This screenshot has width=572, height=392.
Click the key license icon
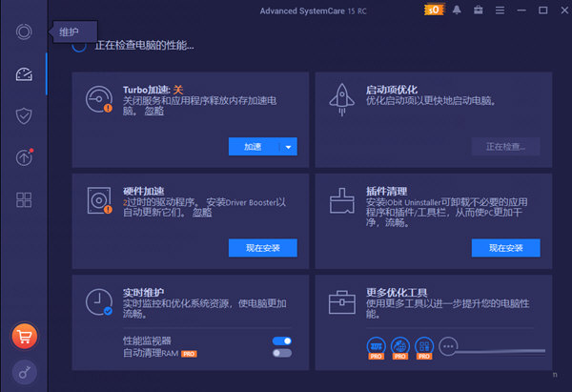pyautogui.click(x=24, y=374)
